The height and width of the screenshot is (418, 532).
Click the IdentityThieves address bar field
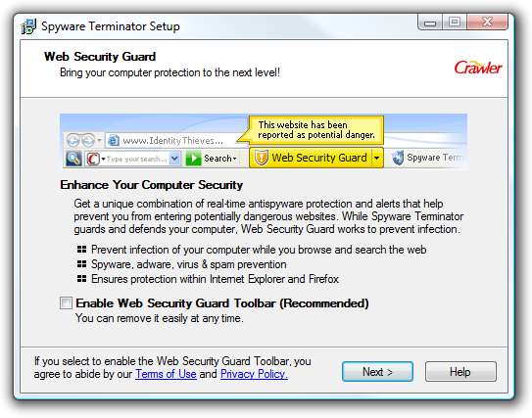[173, 140]
